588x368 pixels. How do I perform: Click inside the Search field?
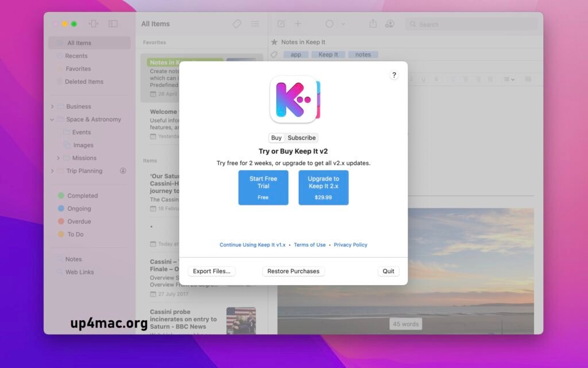471,24
